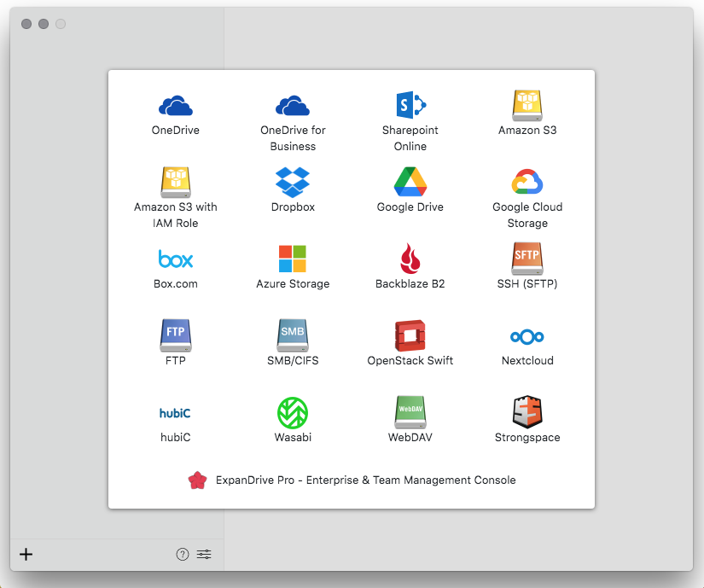Open the settings sliders icon

pos(204,555)
